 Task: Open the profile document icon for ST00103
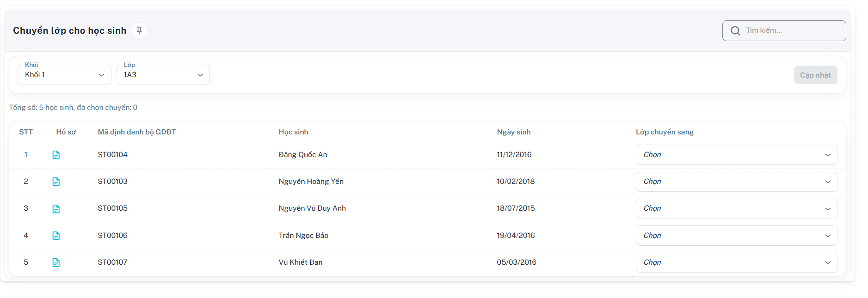coord(56,182)
